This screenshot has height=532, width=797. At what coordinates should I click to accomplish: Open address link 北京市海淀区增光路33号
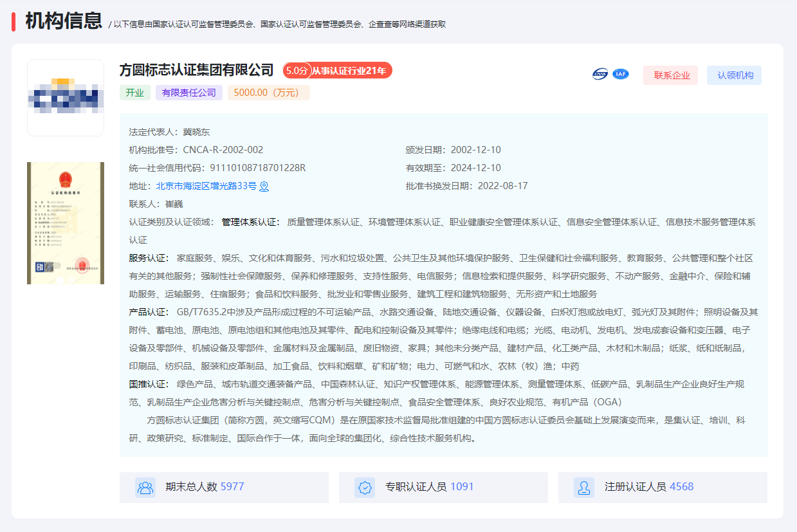click(206, 186)
